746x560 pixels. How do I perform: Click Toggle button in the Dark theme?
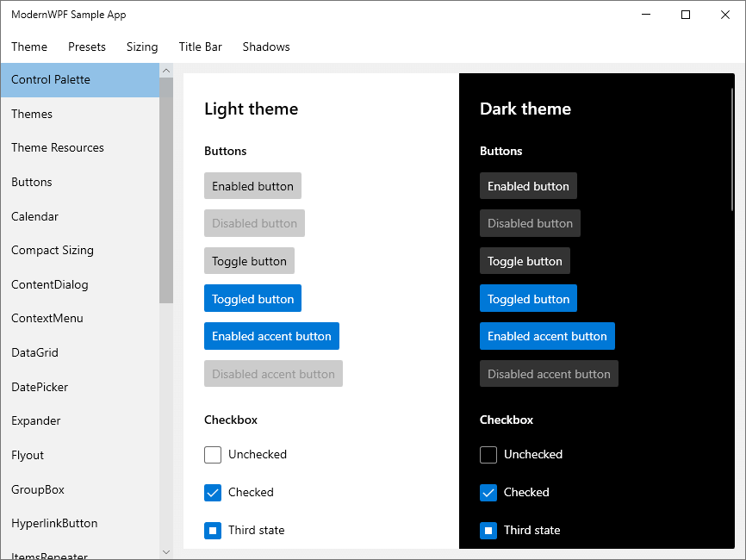(525, 261)
